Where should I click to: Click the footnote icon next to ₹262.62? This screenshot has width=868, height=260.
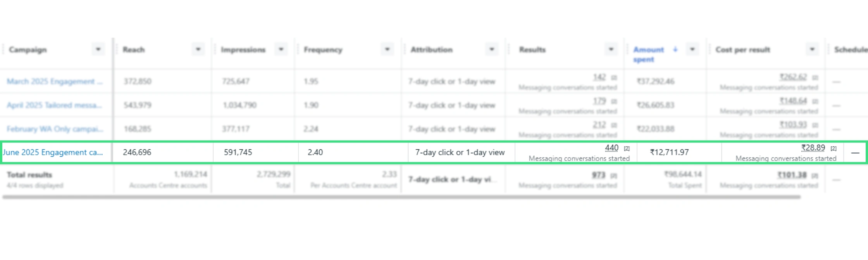point(815,78)
